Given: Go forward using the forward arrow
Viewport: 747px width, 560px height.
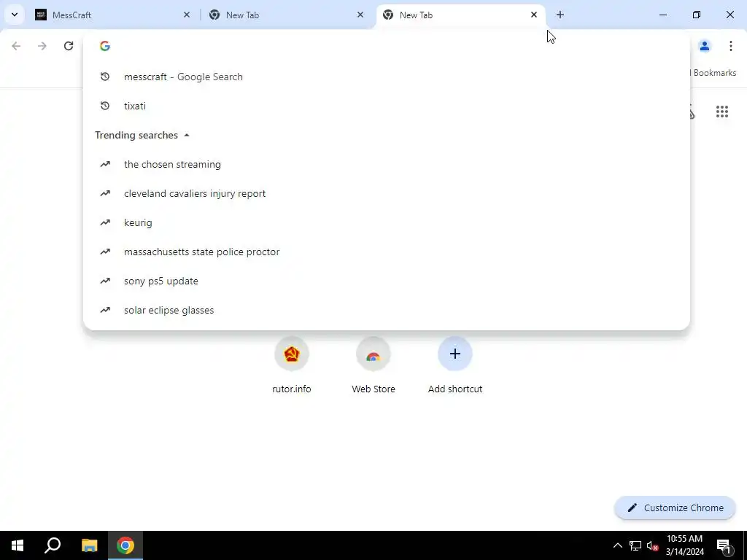Looking at the screenshot, I should tap(42, 46).
